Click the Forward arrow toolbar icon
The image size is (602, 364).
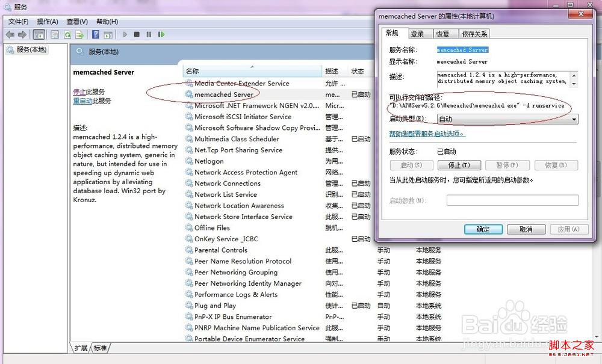(x=22, y=34)
